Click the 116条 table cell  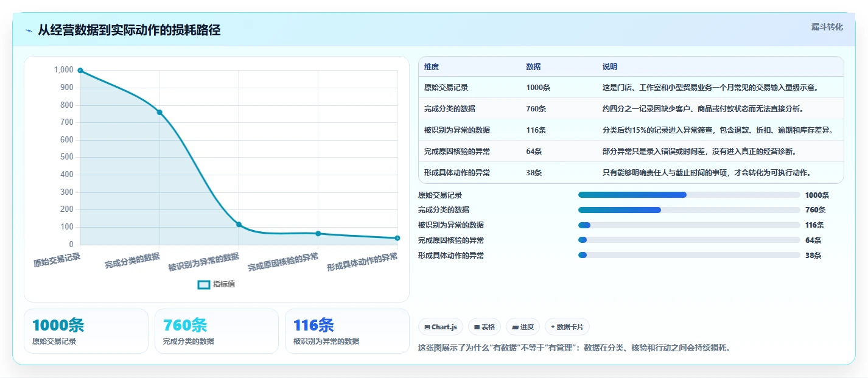coord(536,130)
